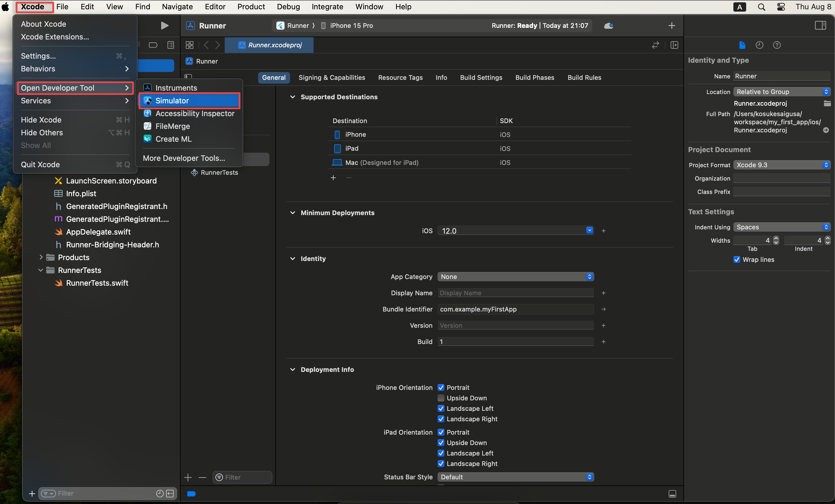The width and height of the screenshot is (835, 504).
Task: Click the plus Library button in the toolbar
Action: 671,26
